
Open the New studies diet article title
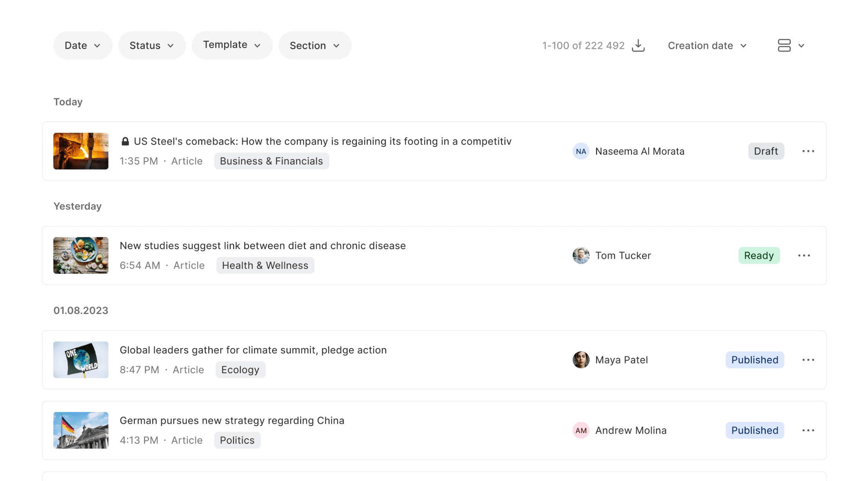pos(262,246)
